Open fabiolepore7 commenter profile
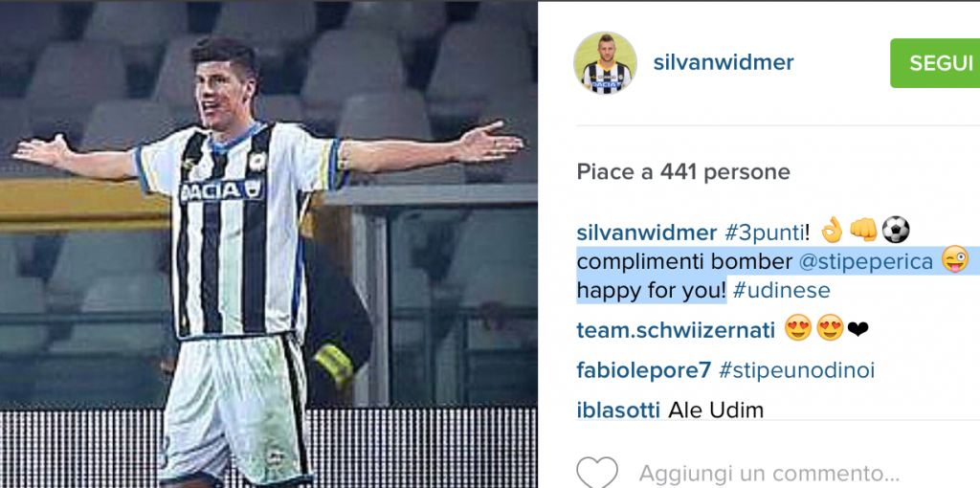This screenshot has height=488, width=980. coord(644,370)
